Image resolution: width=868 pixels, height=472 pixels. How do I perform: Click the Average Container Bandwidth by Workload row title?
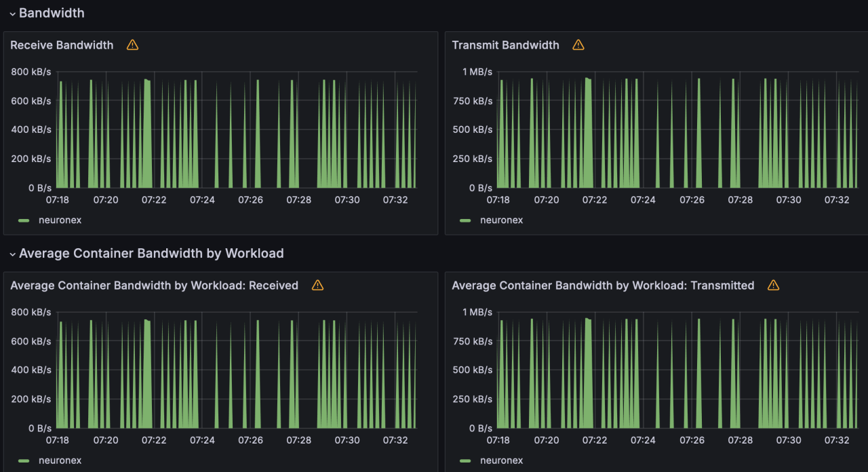point(151,254)
